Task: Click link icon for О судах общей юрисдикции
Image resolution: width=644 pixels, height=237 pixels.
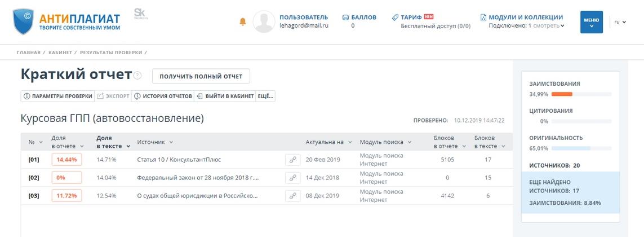Action: click(292, 196)
